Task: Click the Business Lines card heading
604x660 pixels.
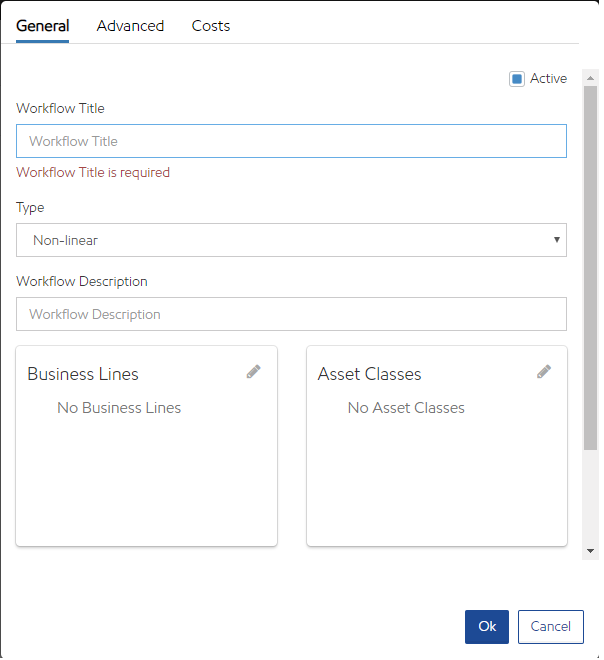Action: point(83,374)
